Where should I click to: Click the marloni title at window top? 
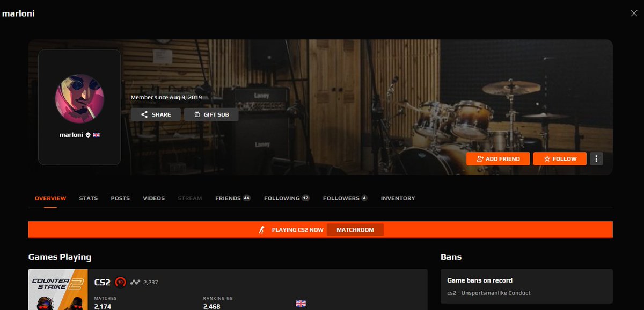pyautogui.click(x=18, y=13)
